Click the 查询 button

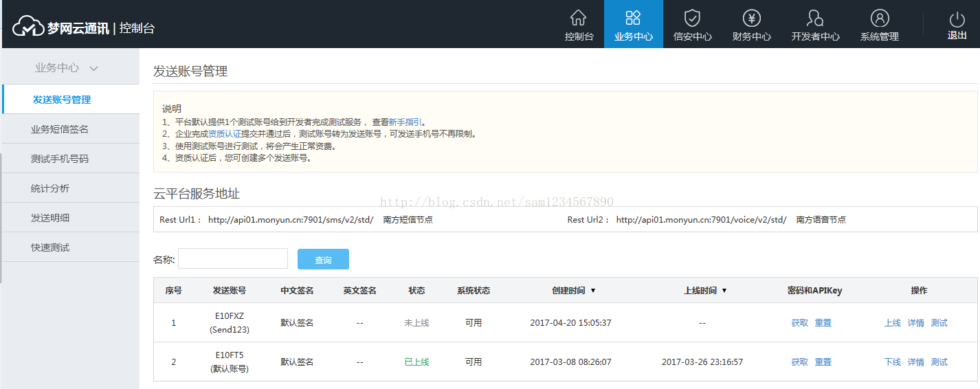(323, 259)
